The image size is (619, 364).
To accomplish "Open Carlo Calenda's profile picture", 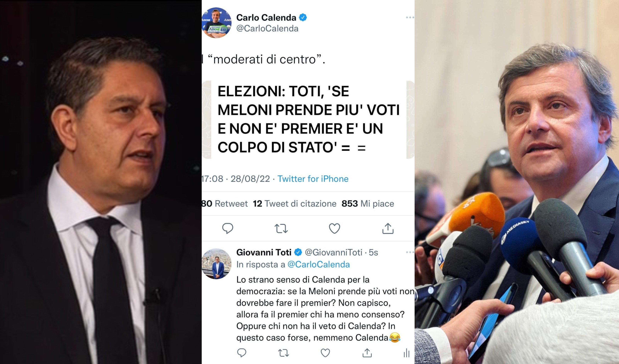I will click(x=216, y=23).
